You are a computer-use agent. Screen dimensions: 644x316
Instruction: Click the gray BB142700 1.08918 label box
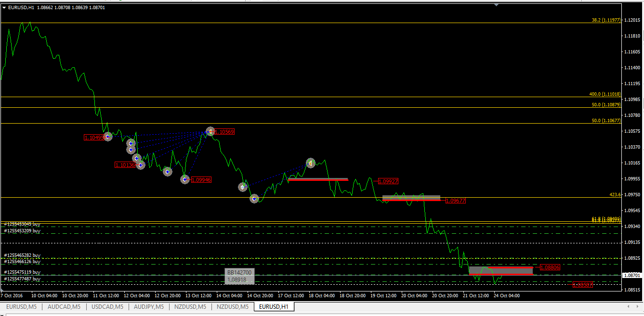[x=239, y=276]
